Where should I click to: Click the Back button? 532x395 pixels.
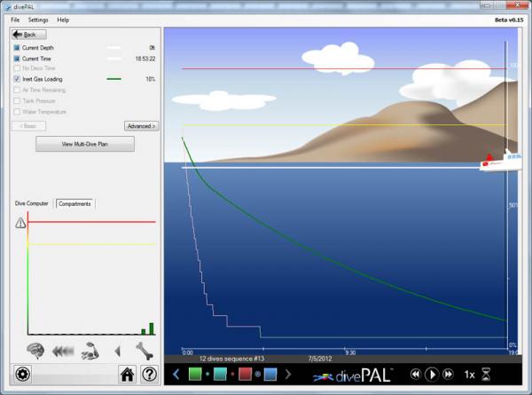[x=28, y=34]
